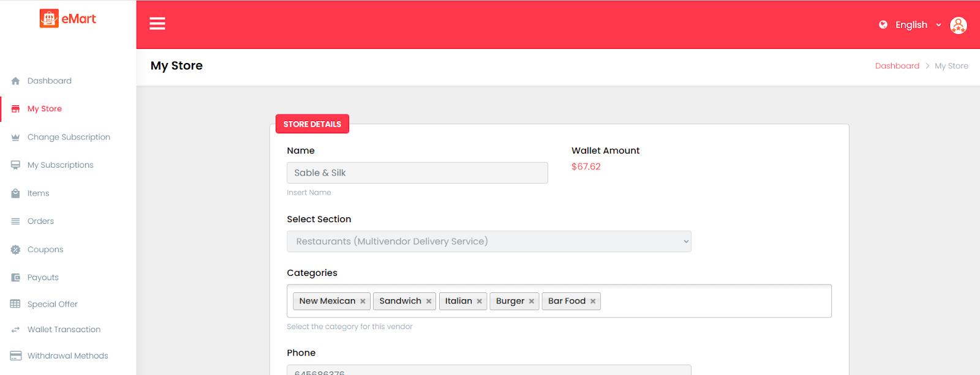
Task: Open the Payouts sidebar link
Action: (x=43, y=278)
